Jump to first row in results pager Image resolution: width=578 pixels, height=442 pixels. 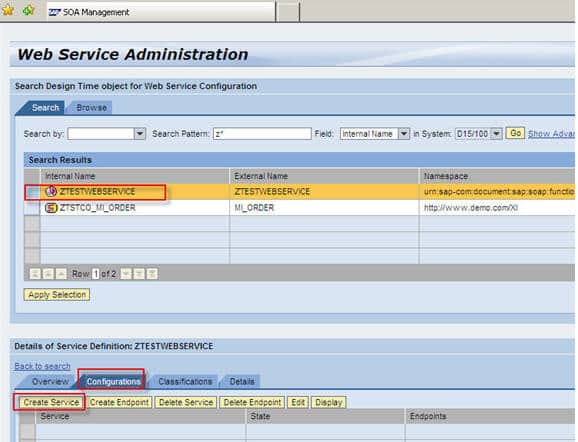(35, 274)
